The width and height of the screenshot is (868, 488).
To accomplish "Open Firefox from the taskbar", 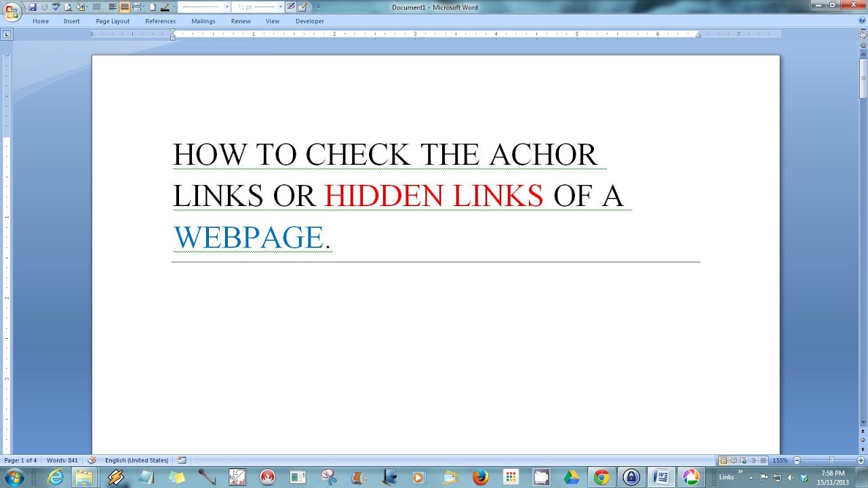I will (480, 477).
